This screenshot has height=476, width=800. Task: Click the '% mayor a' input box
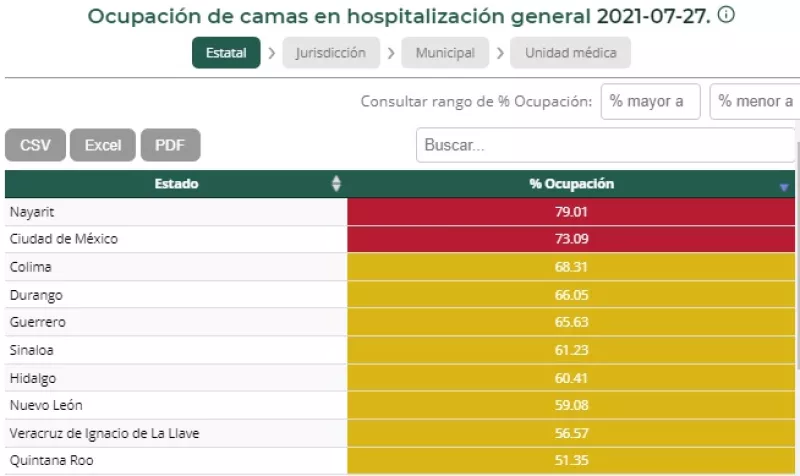pyautogui.click(x=650, y=101)
